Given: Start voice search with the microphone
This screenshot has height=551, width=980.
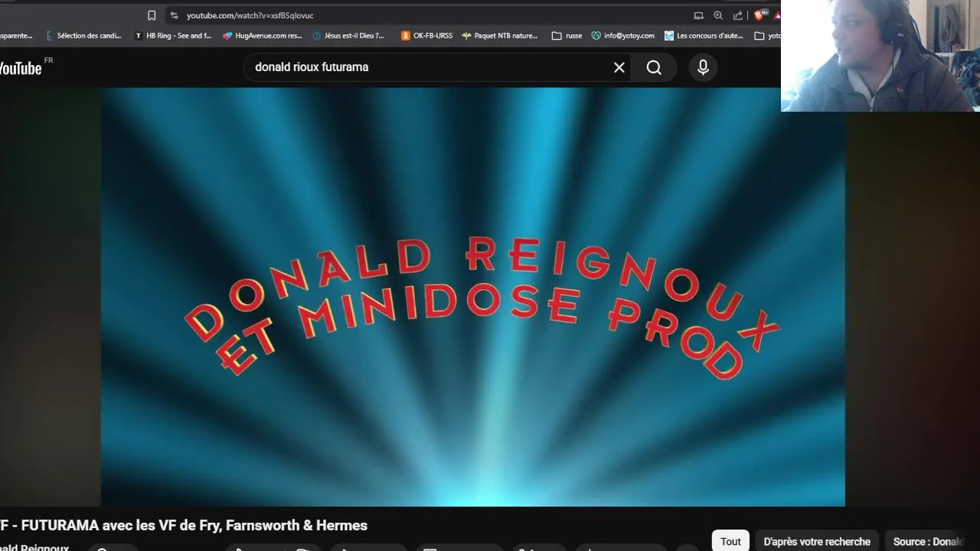Looking at the screenshot, I should coord(703,67).
